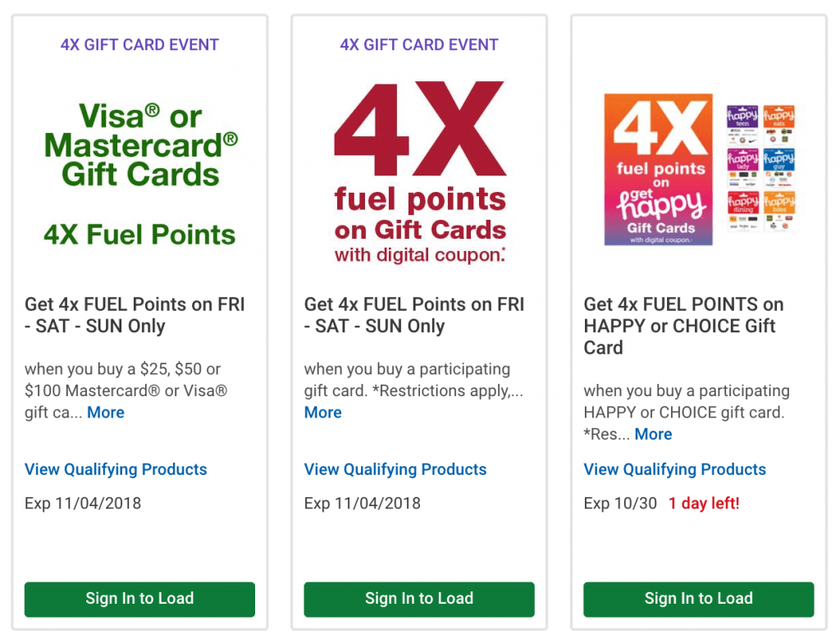Click the Get 4x FUEL POINTS on HAPPY heading
Viewport: 840px width, 639px height.
pyautogui.click(x=683, y=326)
